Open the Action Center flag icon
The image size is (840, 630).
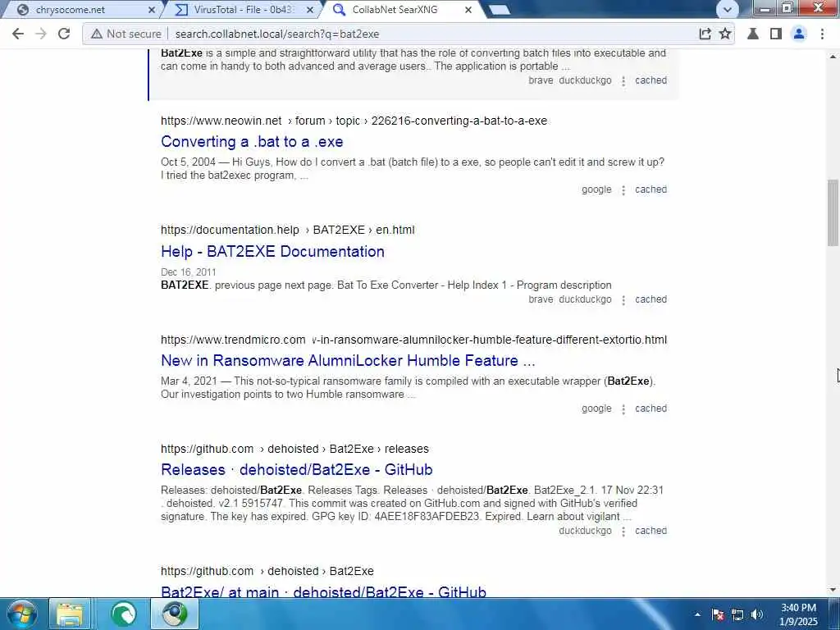pos(718,615)
